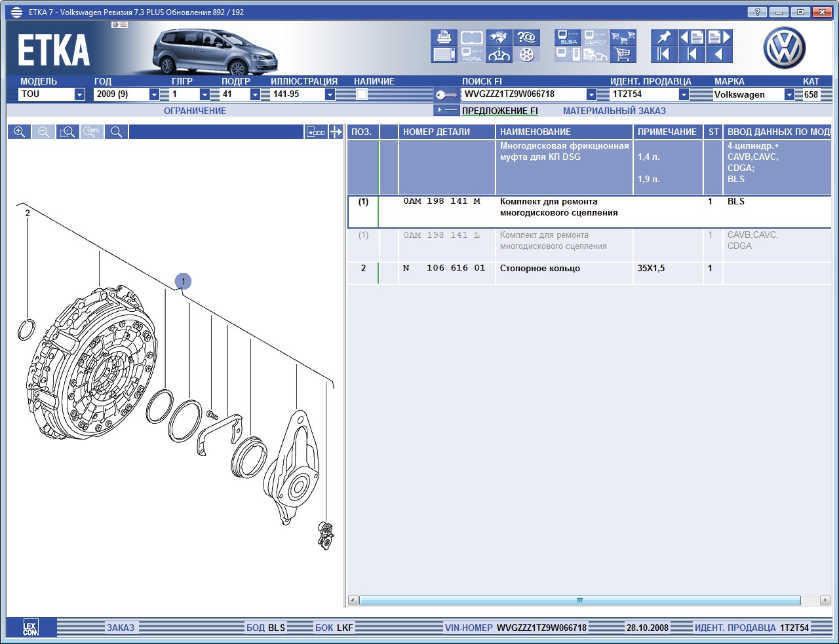This screenshot has height=644, width=839.
Task: Click callout number 1 on illustration
Action: (183, 282)
